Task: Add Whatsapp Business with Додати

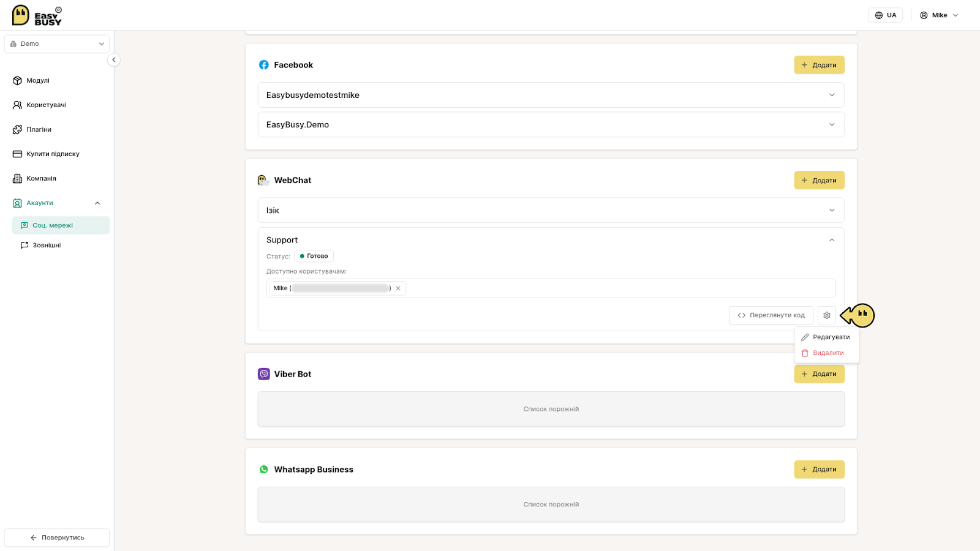Action: tap(819, 470)
